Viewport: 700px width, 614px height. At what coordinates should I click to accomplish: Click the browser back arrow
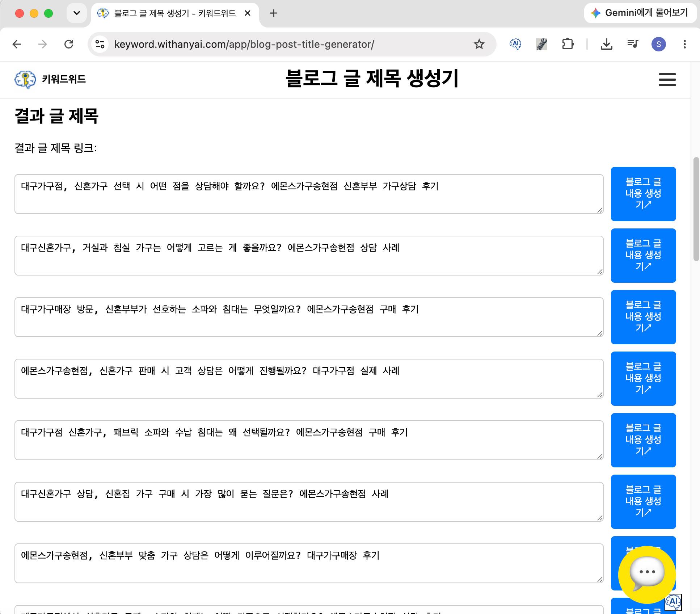click(17, 44)
